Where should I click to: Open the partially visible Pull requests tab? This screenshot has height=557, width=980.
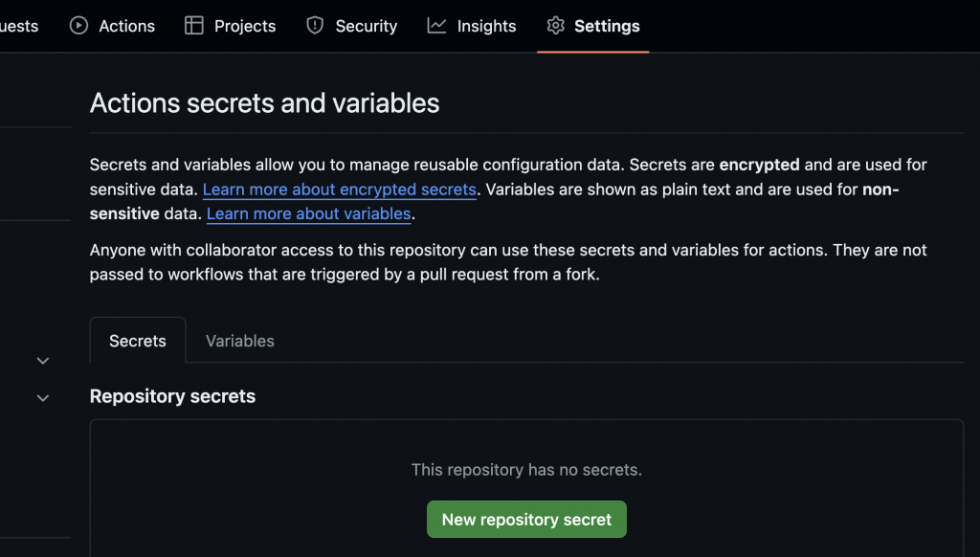(x=19, y=26)
